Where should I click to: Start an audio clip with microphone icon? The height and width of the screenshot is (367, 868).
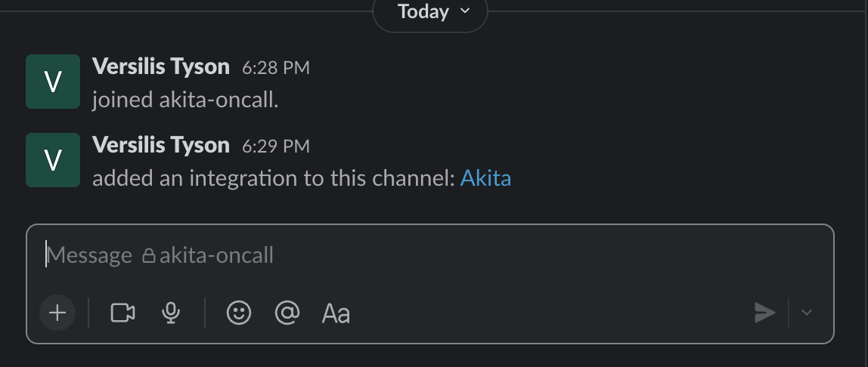click(172, 313)
